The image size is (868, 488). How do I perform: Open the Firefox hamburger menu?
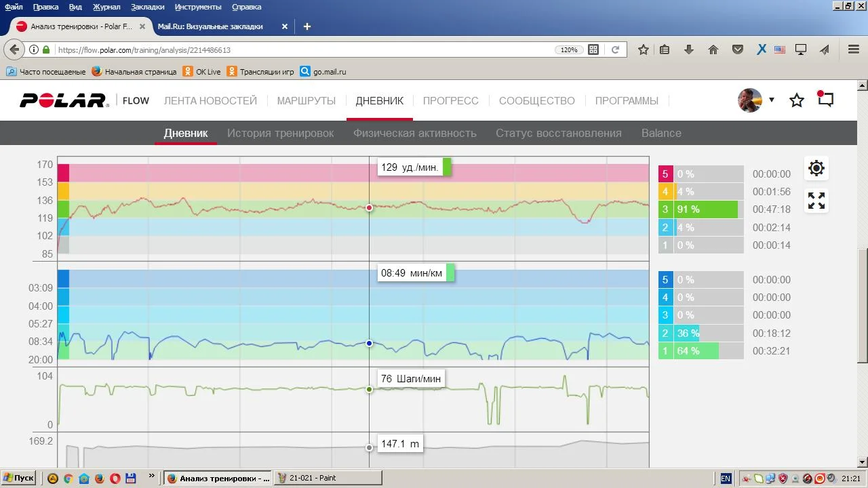point(854,49)
